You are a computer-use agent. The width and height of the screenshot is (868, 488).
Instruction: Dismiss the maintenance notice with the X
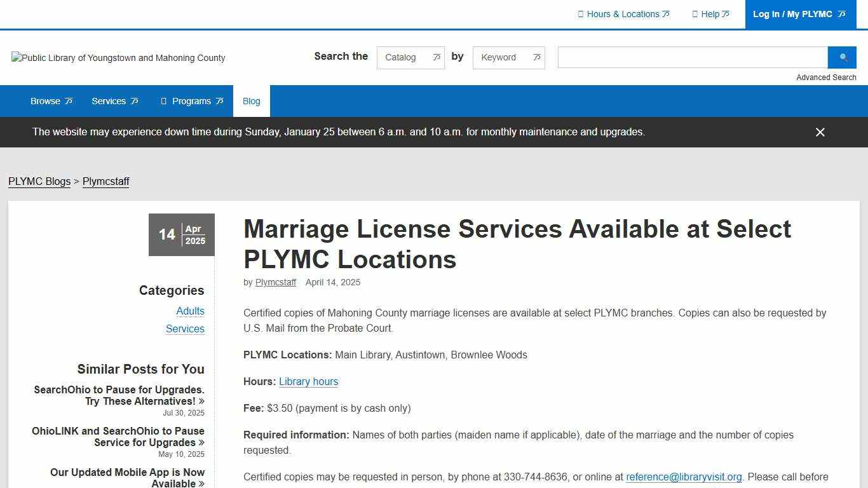[820, 132]
